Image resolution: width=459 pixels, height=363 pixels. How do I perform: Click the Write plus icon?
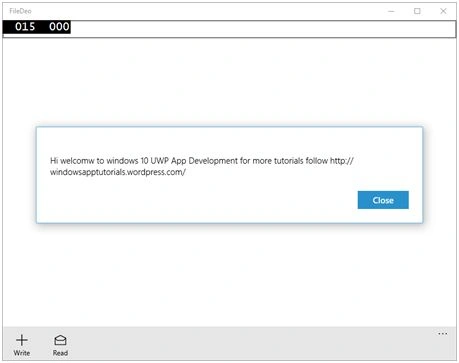click(22, 340)
